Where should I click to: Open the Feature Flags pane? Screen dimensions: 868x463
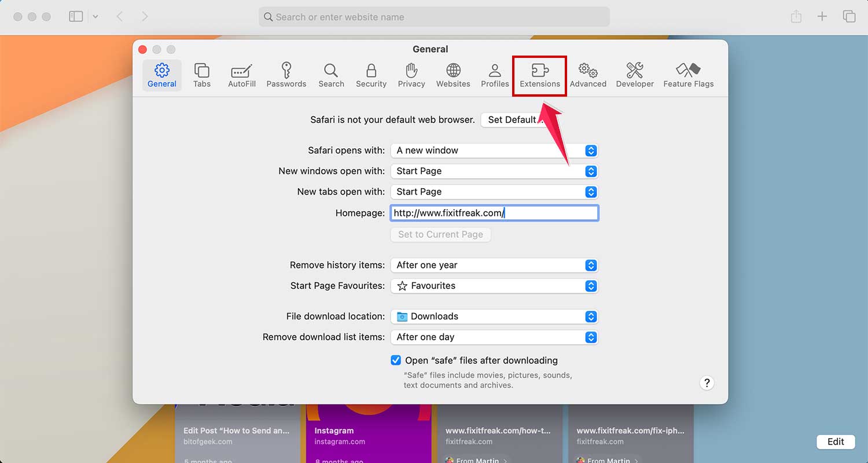point(688,75)
